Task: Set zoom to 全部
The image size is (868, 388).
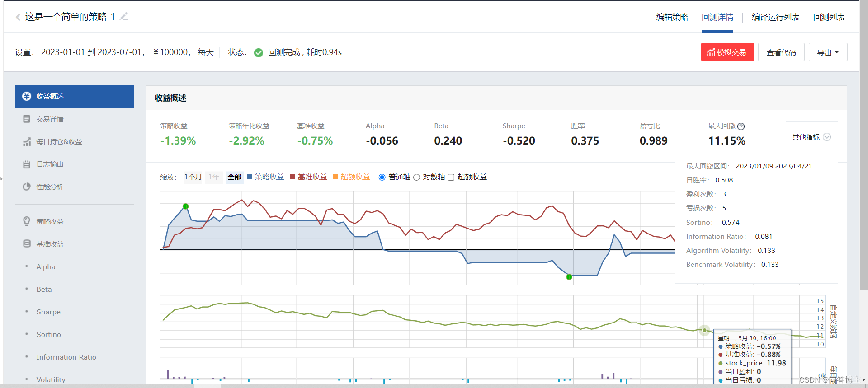Action: tap(234, 177)
